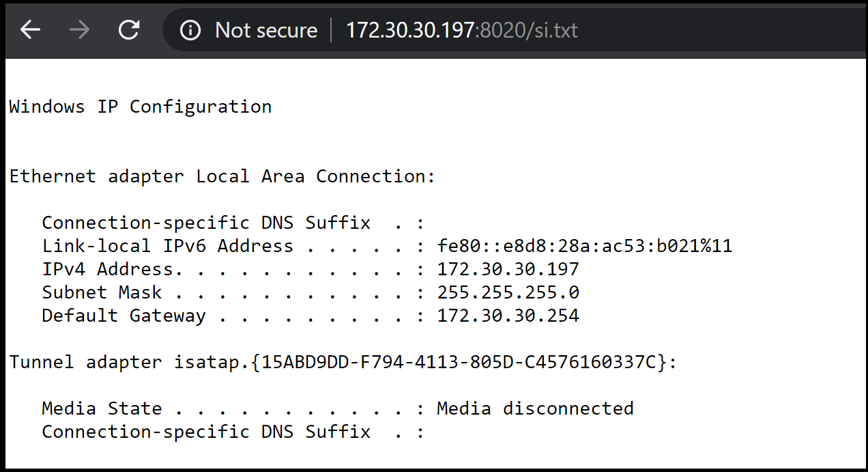Click the IPv4 address value in the page body
This screenshot has width=868, height=472.
[x=508, y=269]
